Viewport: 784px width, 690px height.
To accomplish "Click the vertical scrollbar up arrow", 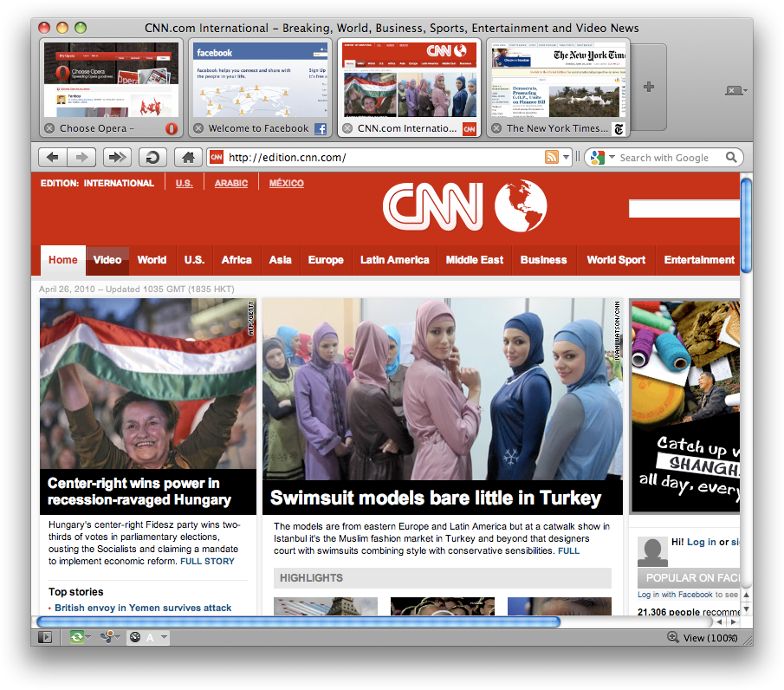I will pos(746,595).
